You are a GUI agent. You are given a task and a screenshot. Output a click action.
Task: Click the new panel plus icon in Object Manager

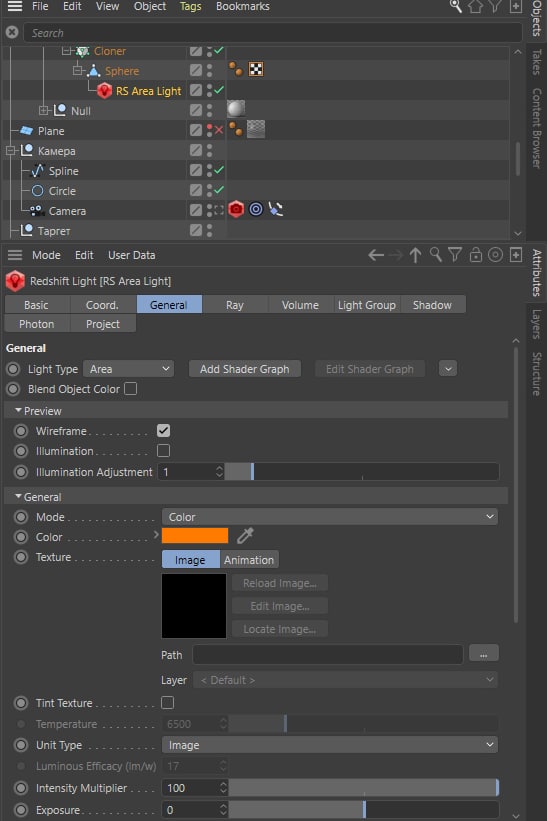[516, 6]
